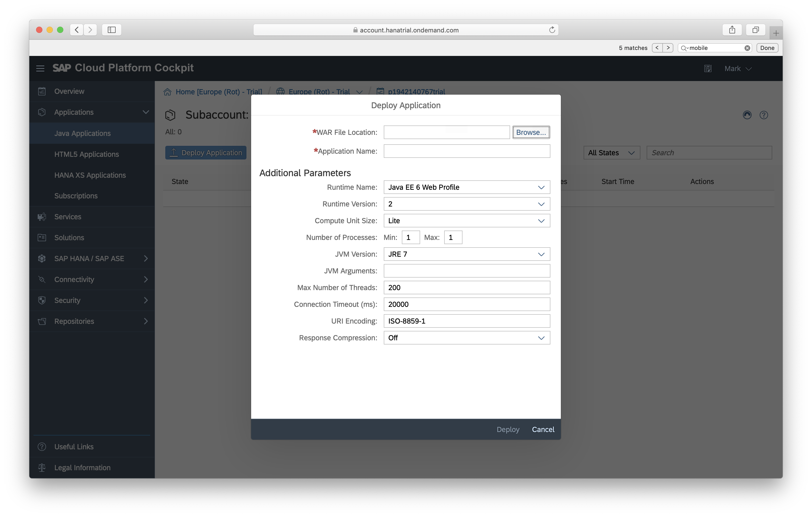Click the JVM Arguments input field
This screenshot has height=517, width=812.
467,271
